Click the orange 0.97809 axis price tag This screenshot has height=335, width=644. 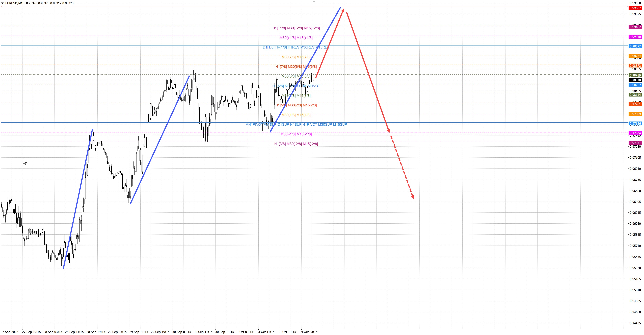pyautogui.click(x=635, y=114)
